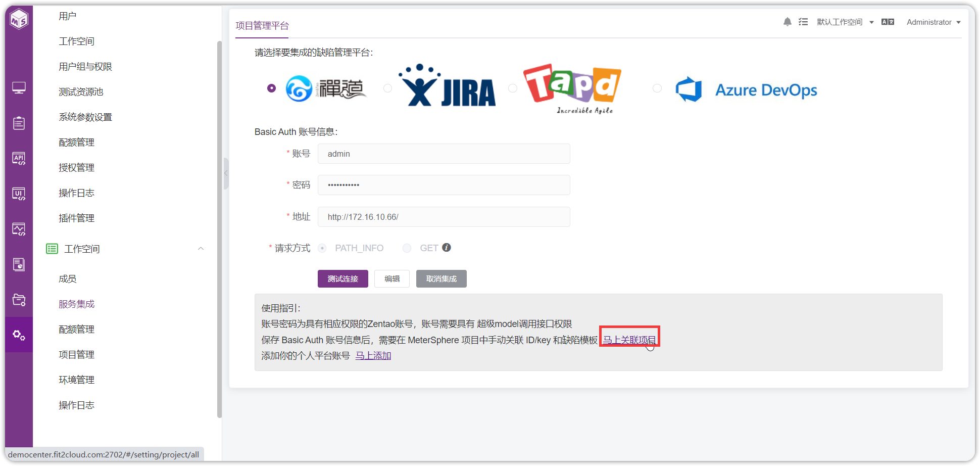The image size is (980, 466).
Task: Select the JIRA platform radio button
Action: pos(387,88)
